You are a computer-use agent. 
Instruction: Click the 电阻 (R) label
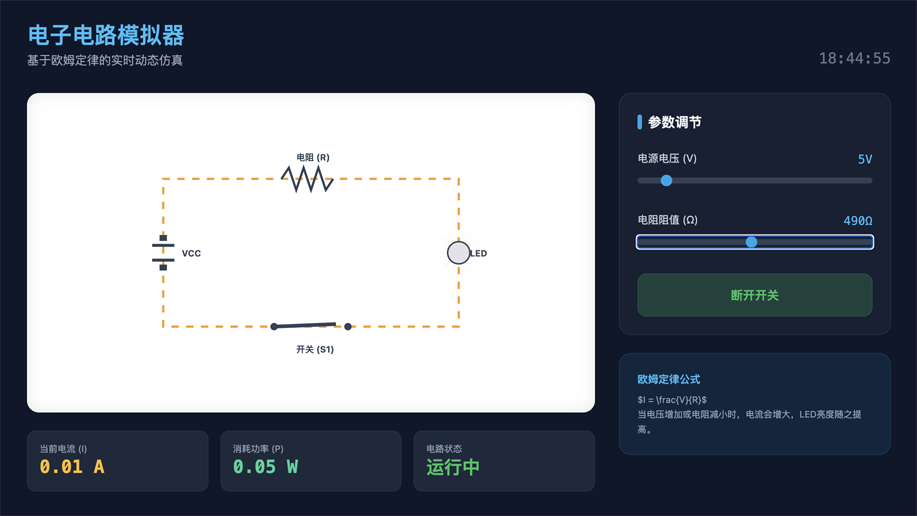(x=312, y=157)
